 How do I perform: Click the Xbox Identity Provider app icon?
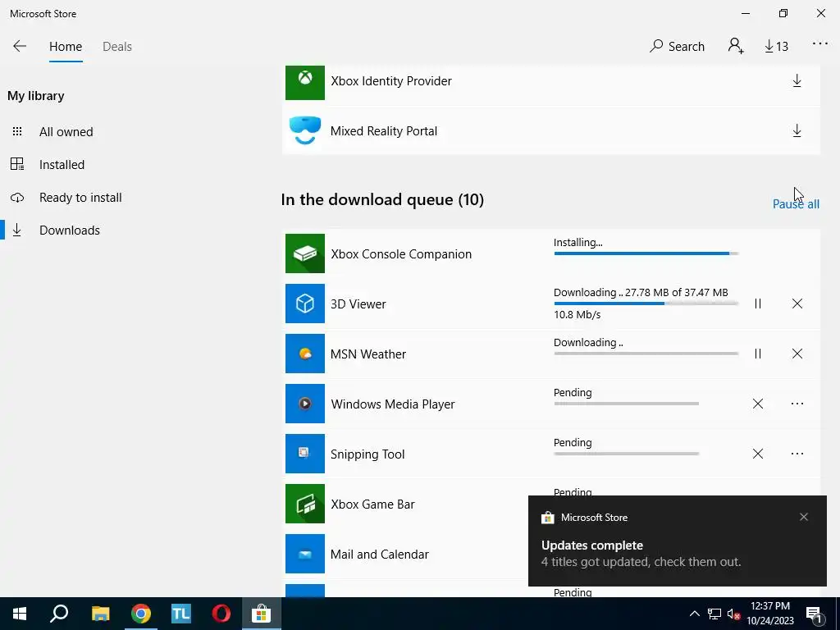click(x=305, y=81)
